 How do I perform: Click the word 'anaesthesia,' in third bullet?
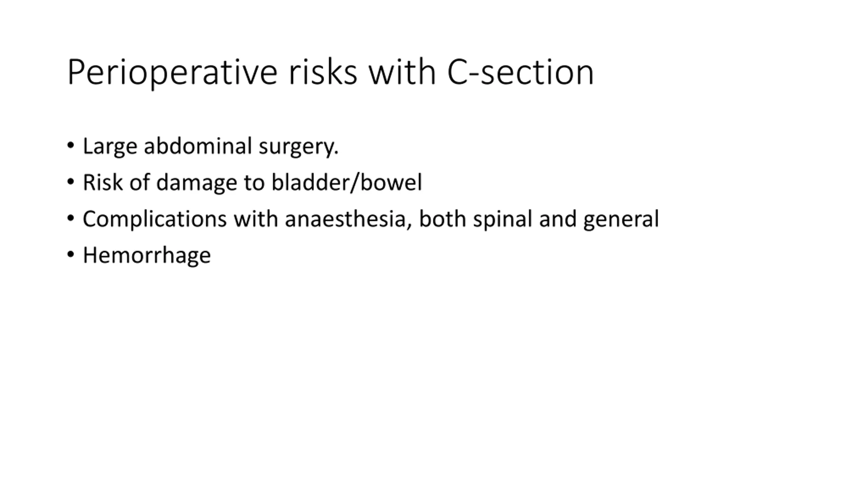pyautogui.click(x=349, y=219)
